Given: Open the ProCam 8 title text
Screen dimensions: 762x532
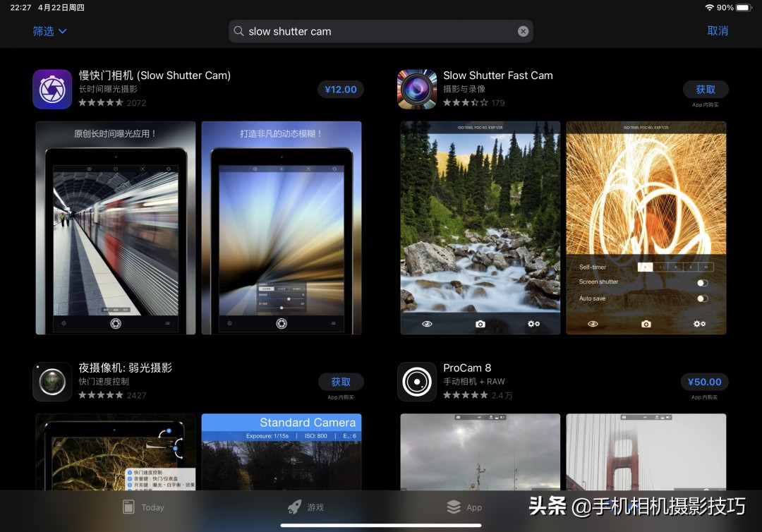Looking at the screenshot, I should (x=467, y=368).
